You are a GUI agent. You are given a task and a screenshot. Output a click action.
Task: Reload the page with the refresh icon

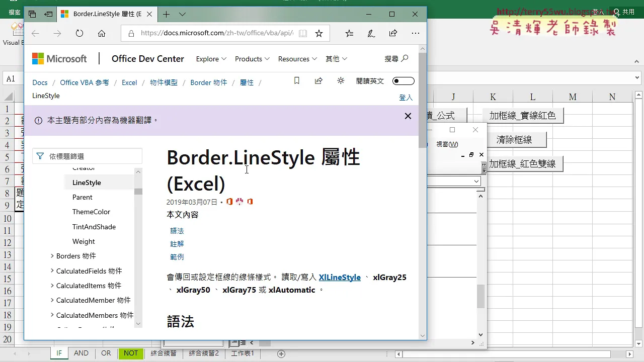(79, 34)
